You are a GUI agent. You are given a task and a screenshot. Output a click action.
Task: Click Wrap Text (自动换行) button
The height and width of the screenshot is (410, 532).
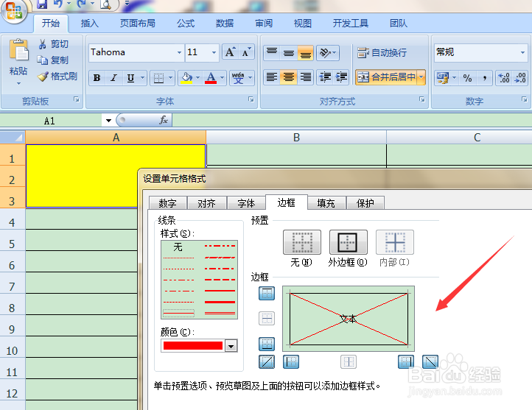click(382, 52)
